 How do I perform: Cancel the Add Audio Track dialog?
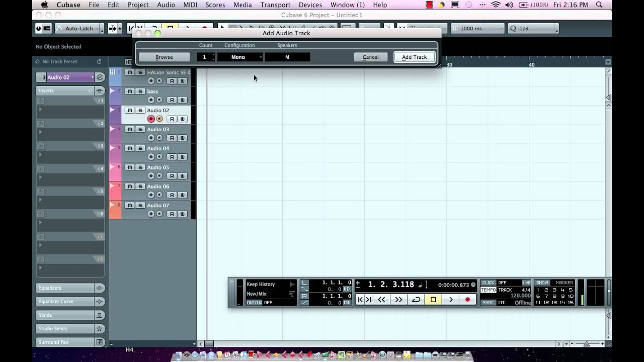370,57
